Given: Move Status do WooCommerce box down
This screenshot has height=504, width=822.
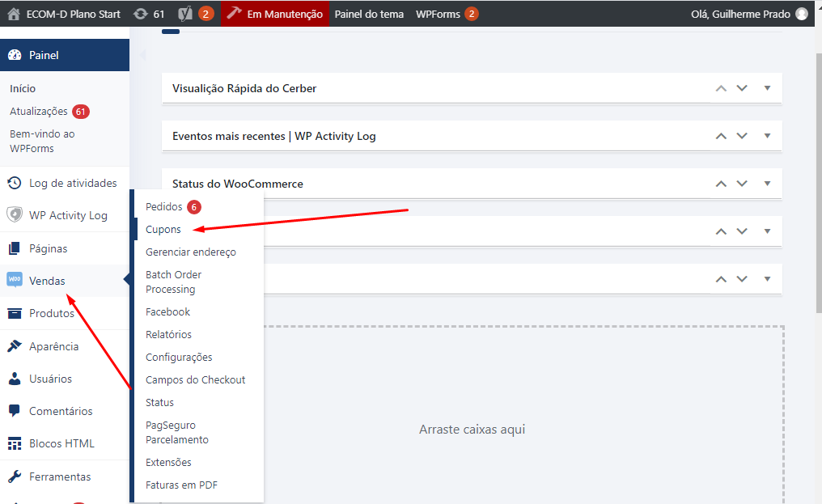Looking at the screenshot, I should pyautogui.click(x=742, y=184).
